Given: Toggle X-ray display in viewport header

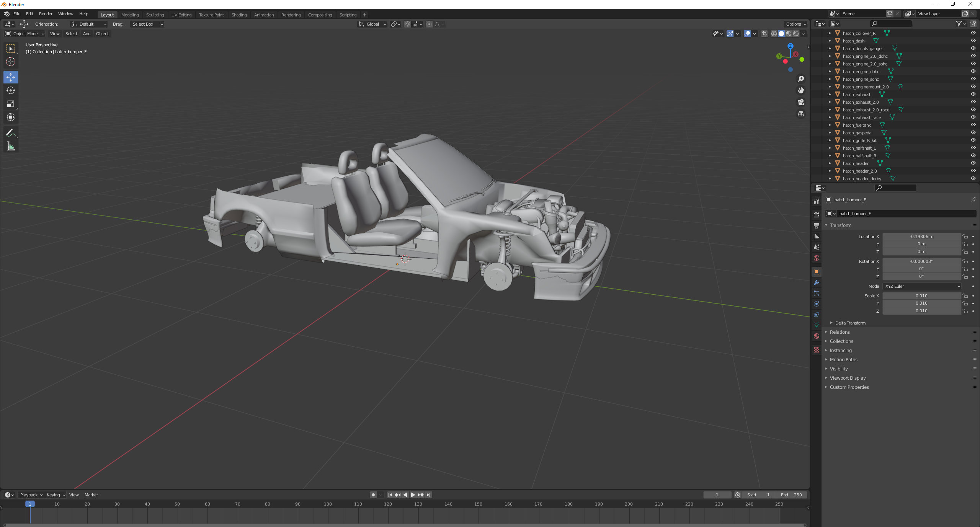Looking at the screenshot, I should (x=764, y=34).
